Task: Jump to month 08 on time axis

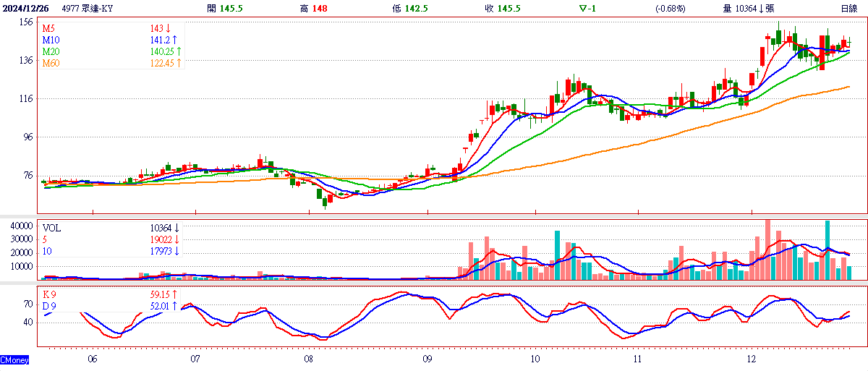Action: [x=309, y=359]
